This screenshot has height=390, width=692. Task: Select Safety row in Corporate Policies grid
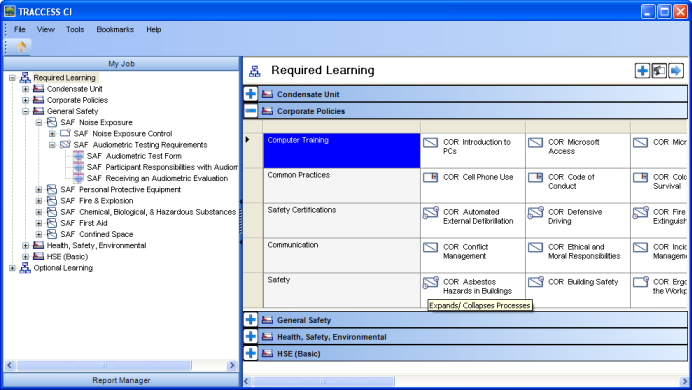[x=342, y=290]
